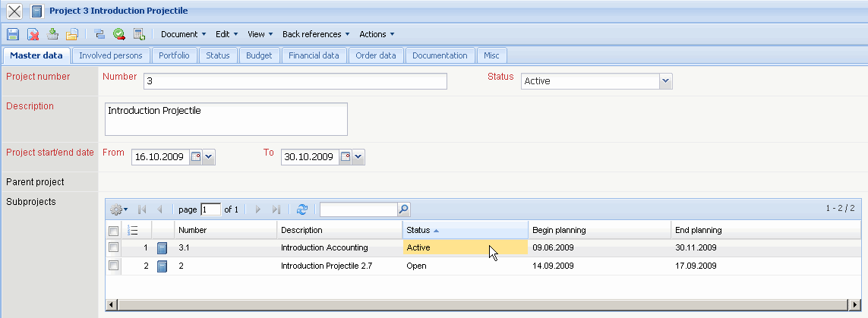
Task: Open the gear settings dropdown in subprojects
Action: tap(119, 209)
